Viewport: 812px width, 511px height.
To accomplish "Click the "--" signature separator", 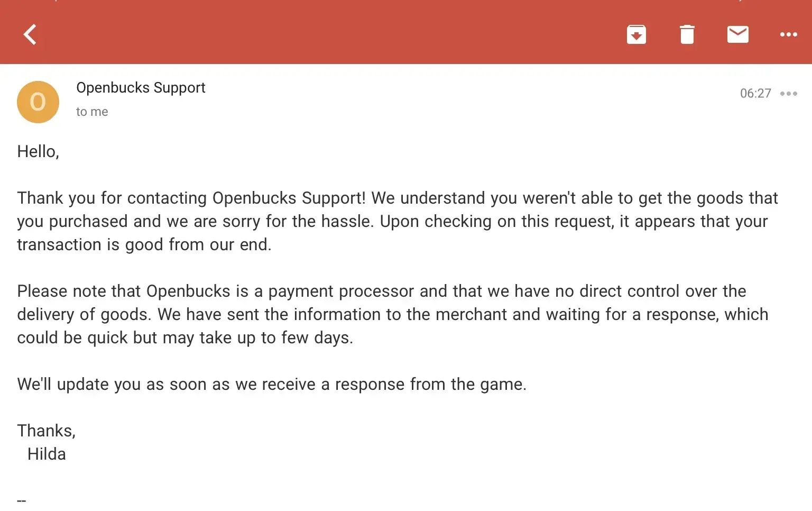I will click(x=22, y=500).
